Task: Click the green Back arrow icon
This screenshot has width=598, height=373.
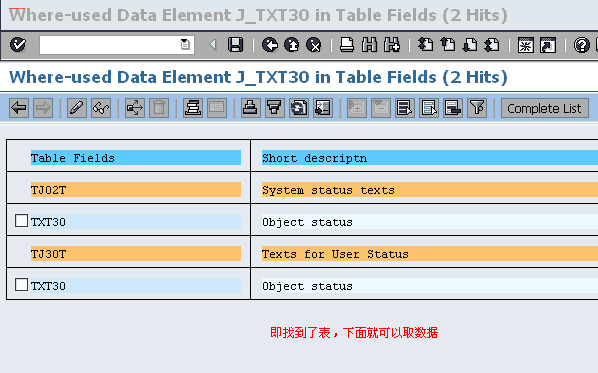Action: tap(270, 45)
